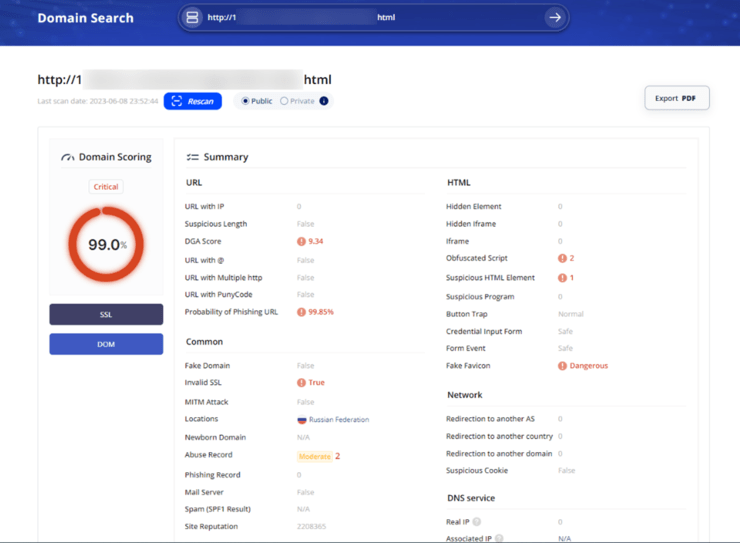The width and height of the screenshot is (740, 543).
Task: Click the Obfuscated Script warning icon
Action: click(x=562, y=259)
